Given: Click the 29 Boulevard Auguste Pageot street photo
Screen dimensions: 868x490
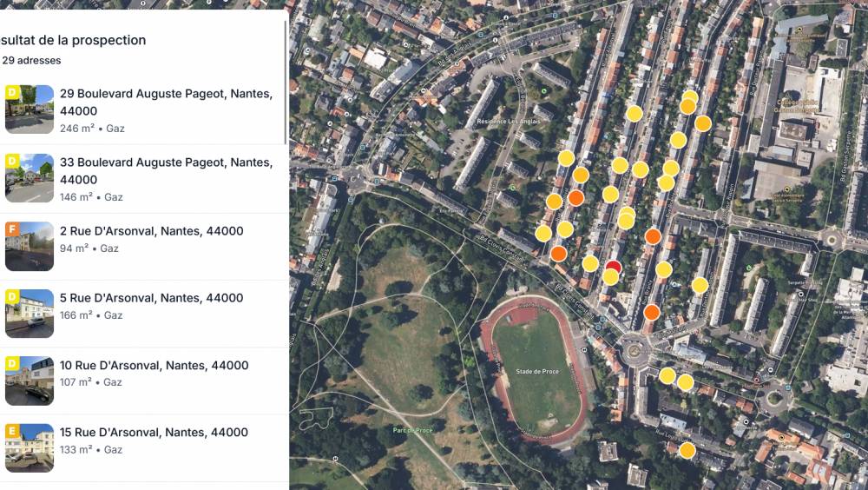Looking at the screenshot, I should (30, 109).
